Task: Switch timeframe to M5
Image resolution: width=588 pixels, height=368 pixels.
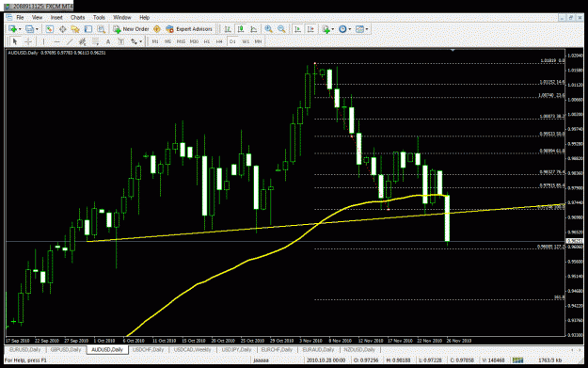Action: click(167, 41)
